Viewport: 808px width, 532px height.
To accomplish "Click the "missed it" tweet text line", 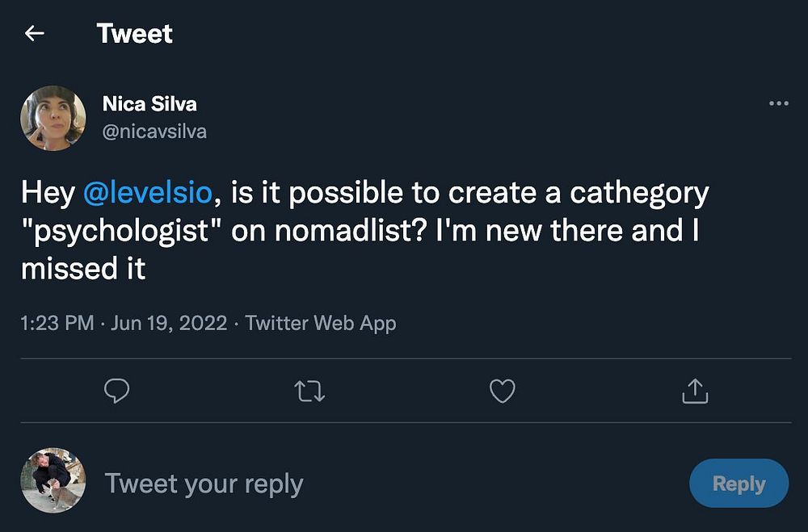I will [x=83, y=269].
